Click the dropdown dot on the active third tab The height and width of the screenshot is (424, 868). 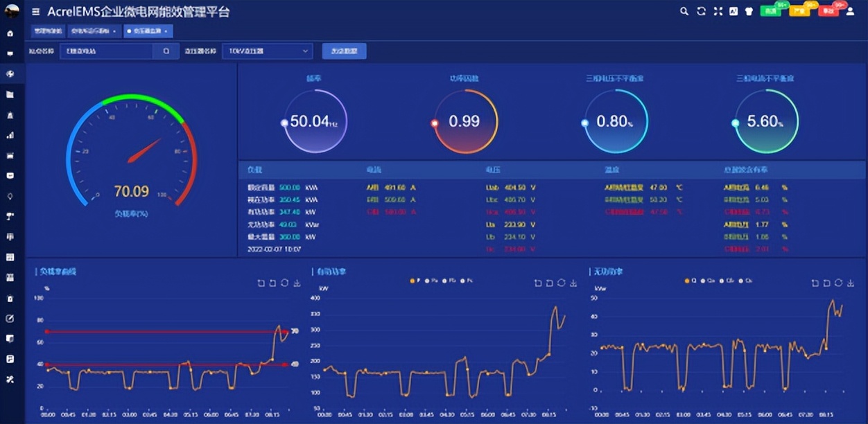click(x=166, y=31)
